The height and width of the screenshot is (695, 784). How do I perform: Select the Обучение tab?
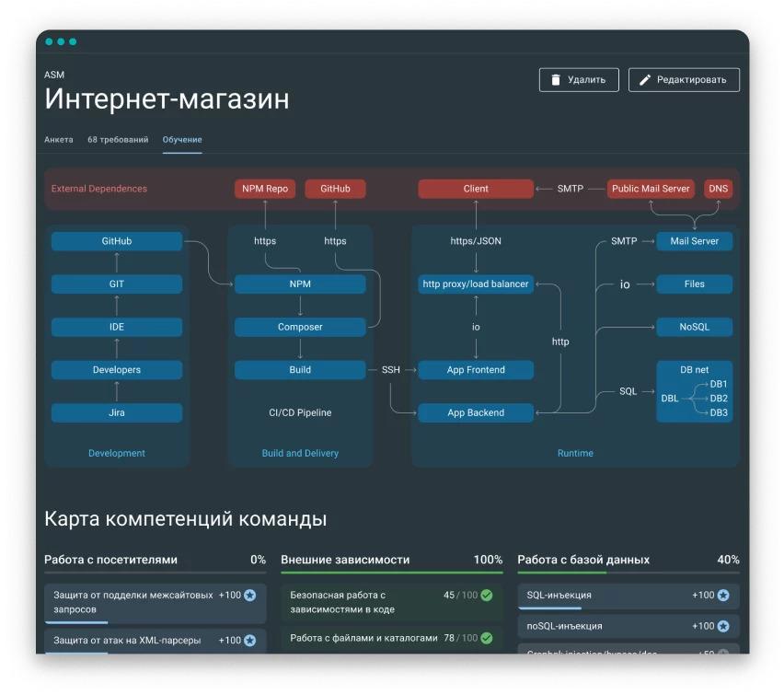click(182, 140)
